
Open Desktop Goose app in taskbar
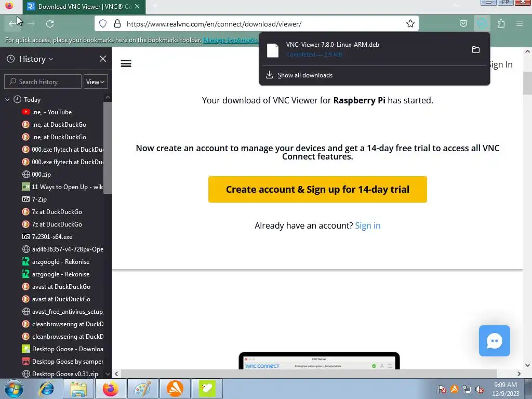click(207, 389)
